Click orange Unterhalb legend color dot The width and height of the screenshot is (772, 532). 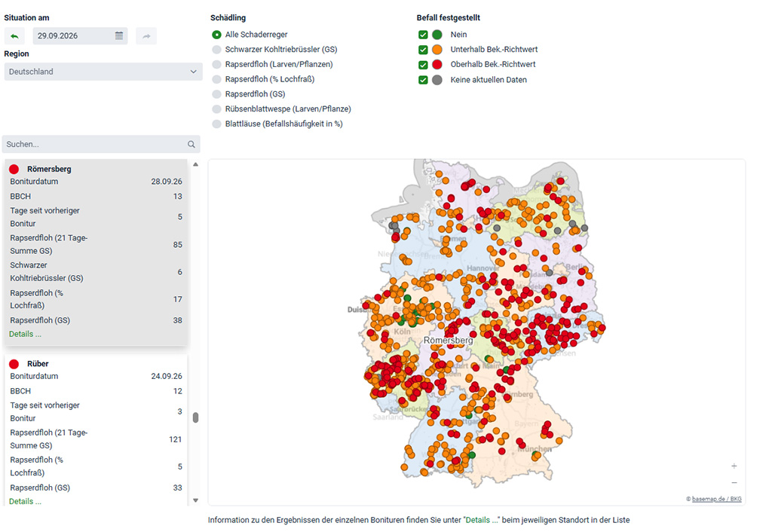tap(437, 50)
